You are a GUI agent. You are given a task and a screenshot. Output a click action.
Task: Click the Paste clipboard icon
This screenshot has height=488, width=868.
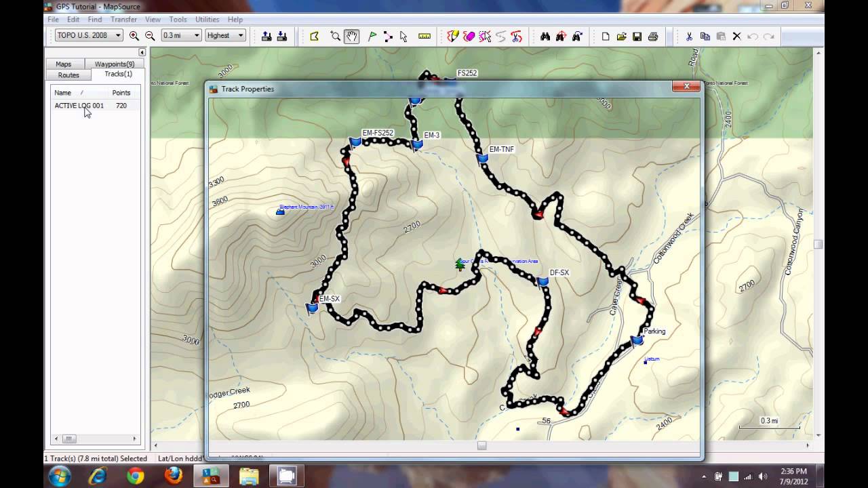coord(721,36)
